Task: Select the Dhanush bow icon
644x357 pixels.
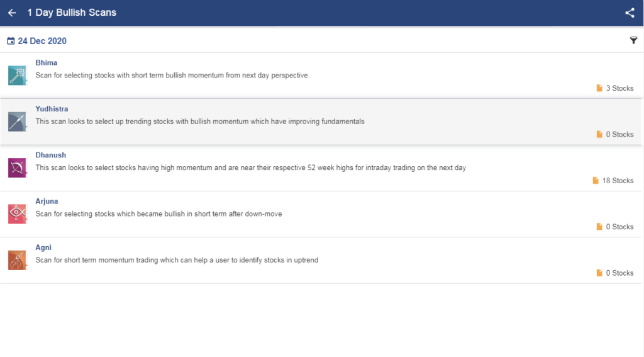Action: pos(17,168)
